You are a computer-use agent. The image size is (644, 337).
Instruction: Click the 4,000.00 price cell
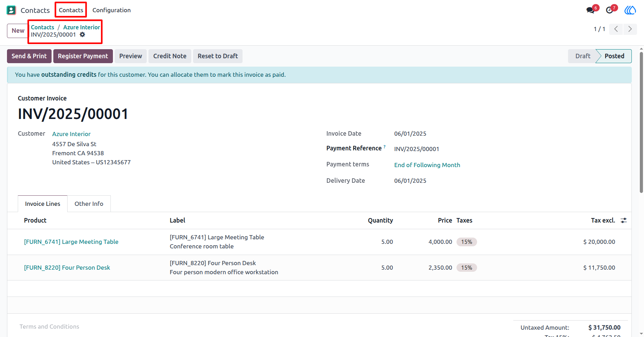[440, 242]
